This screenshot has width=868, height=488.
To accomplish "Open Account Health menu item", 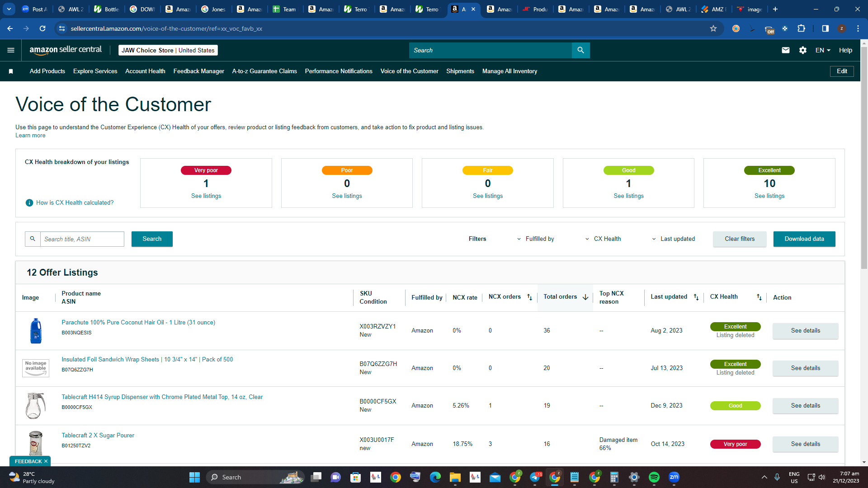I will 145,71.
